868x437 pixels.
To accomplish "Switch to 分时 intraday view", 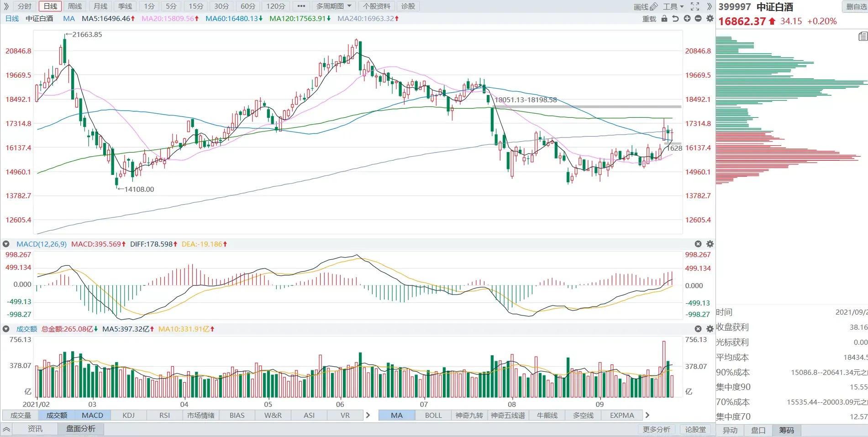I will click(25, 6).
